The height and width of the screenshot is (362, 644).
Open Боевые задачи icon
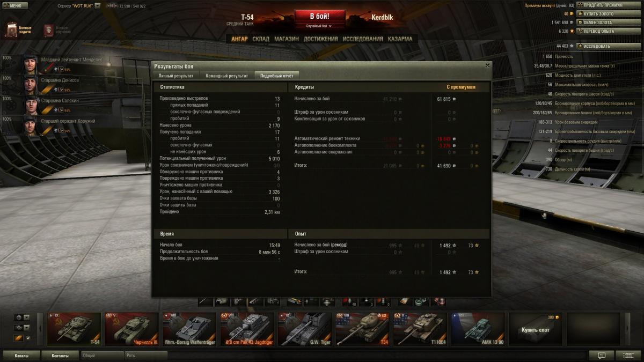12,29
